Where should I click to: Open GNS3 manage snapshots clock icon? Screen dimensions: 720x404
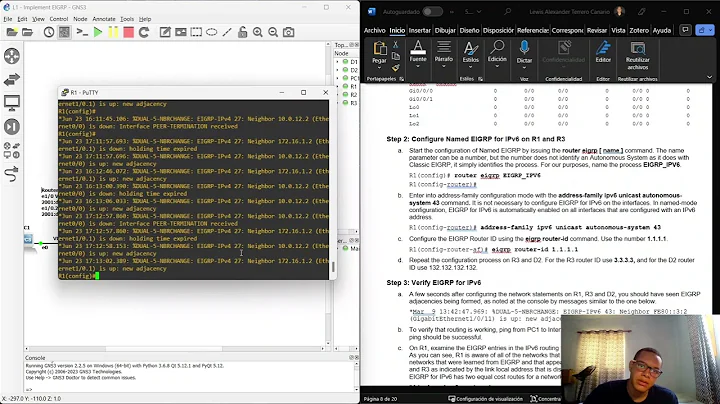coord(49,32)
